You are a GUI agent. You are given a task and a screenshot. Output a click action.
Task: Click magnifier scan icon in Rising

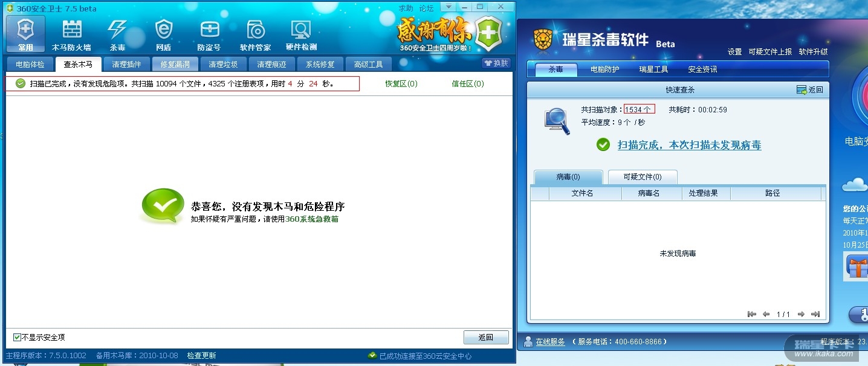[557, 121]
